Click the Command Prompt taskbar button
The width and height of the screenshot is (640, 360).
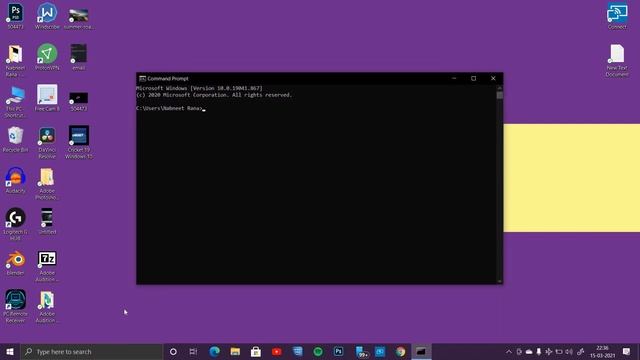click(x=421, y=351)
